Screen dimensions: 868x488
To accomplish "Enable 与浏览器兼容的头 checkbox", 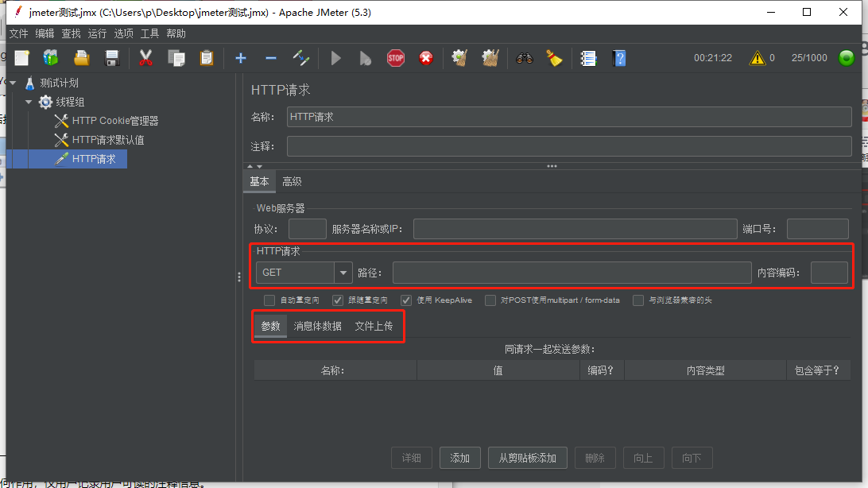I will [x=638, y=300].
